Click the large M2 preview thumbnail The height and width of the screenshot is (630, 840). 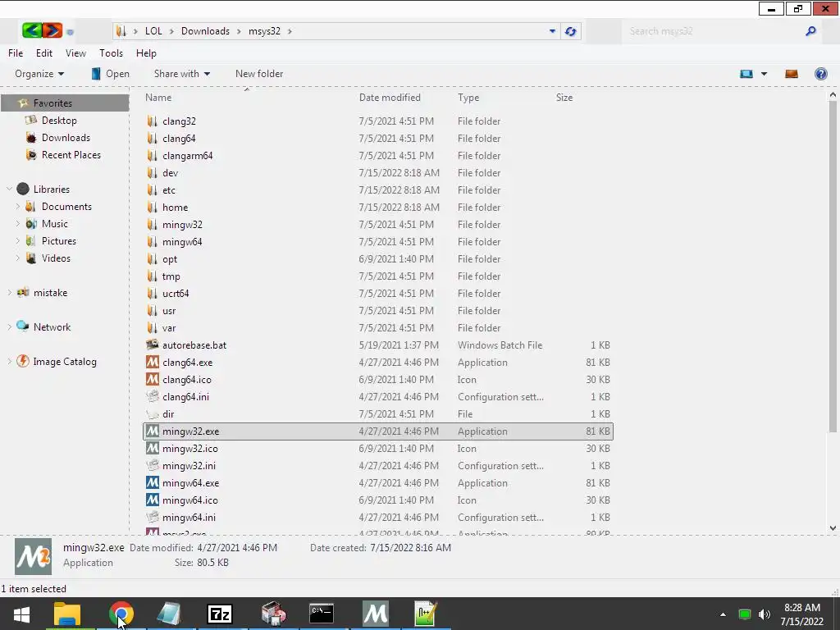point(33,557)
